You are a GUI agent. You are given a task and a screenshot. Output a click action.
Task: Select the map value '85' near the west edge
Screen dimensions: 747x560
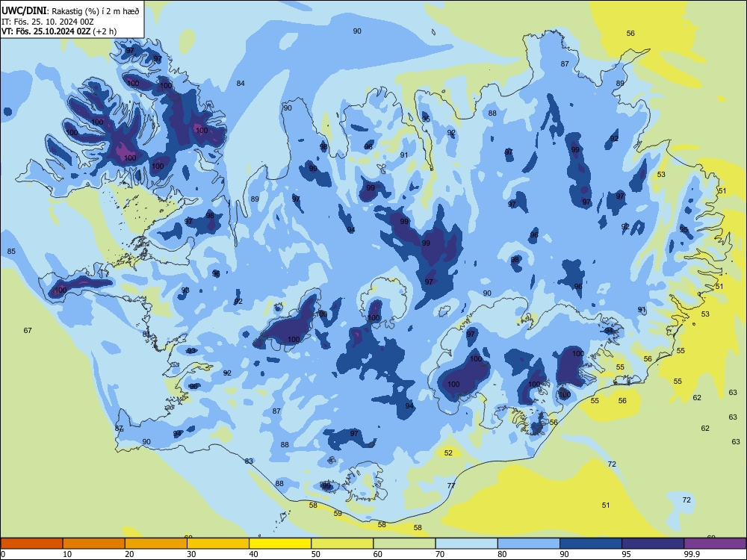tap(11, 251)
